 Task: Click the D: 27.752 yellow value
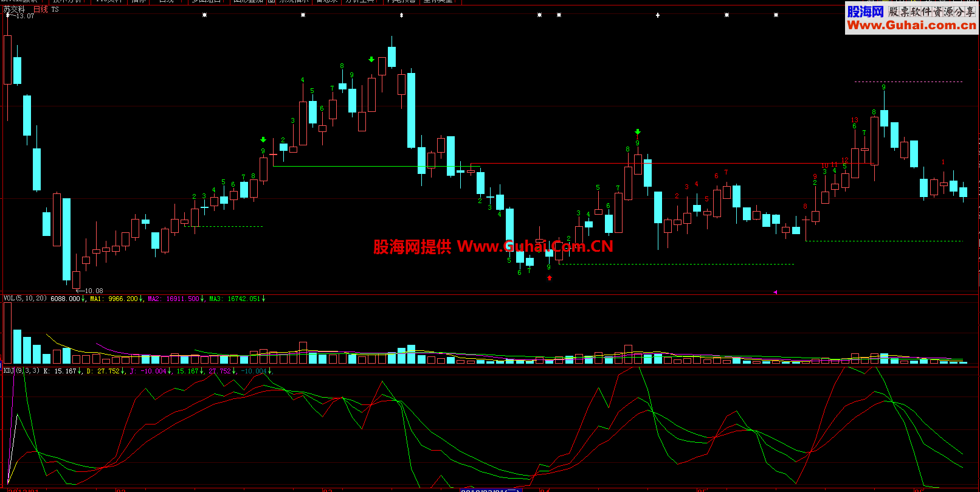tap(103, 370)
